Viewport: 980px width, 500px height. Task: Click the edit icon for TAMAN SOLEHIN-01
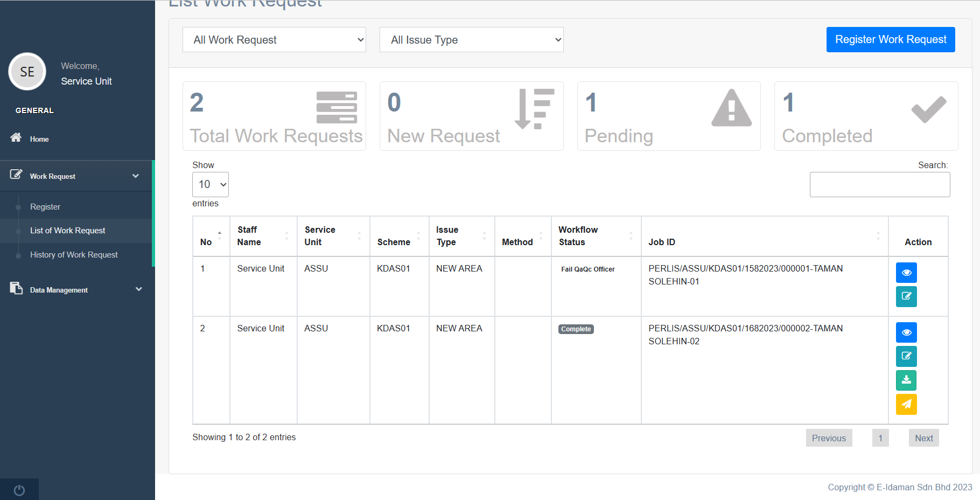coord(906,296)
